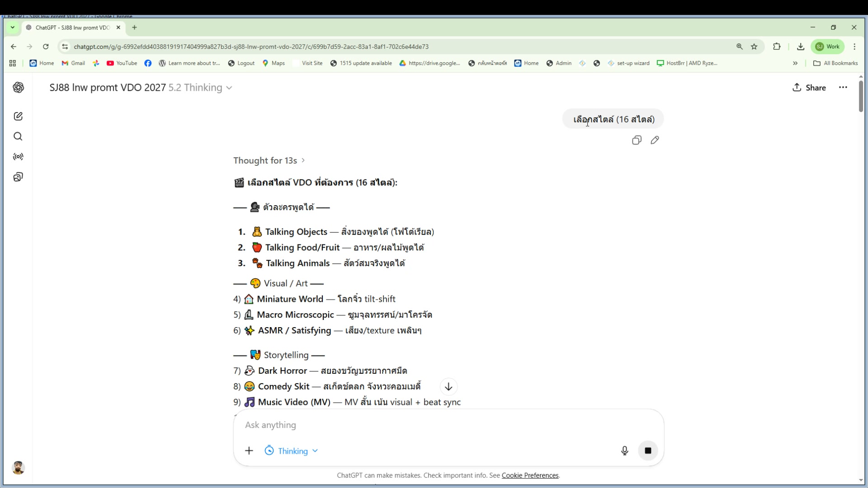This screenshot has height=488, width=868.
Task: Open conversation options three-dot menu
Action: tap(843, 88)
